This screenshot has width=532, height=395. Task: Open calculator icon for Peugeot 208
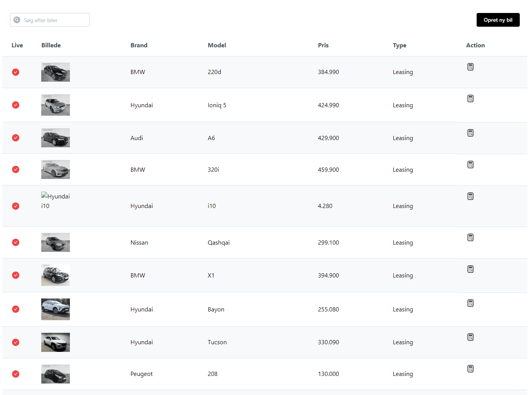pos(471,369)
